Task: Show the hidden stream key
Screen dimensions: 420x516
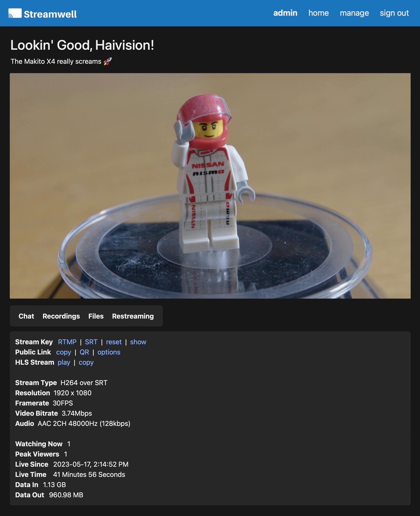Action: 138,342
